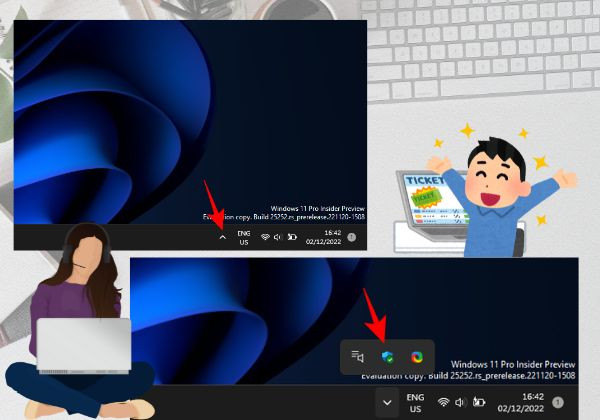600x420 pixels.
Task: Expand hidden icons with the up chevron
Action: (223, 238)
